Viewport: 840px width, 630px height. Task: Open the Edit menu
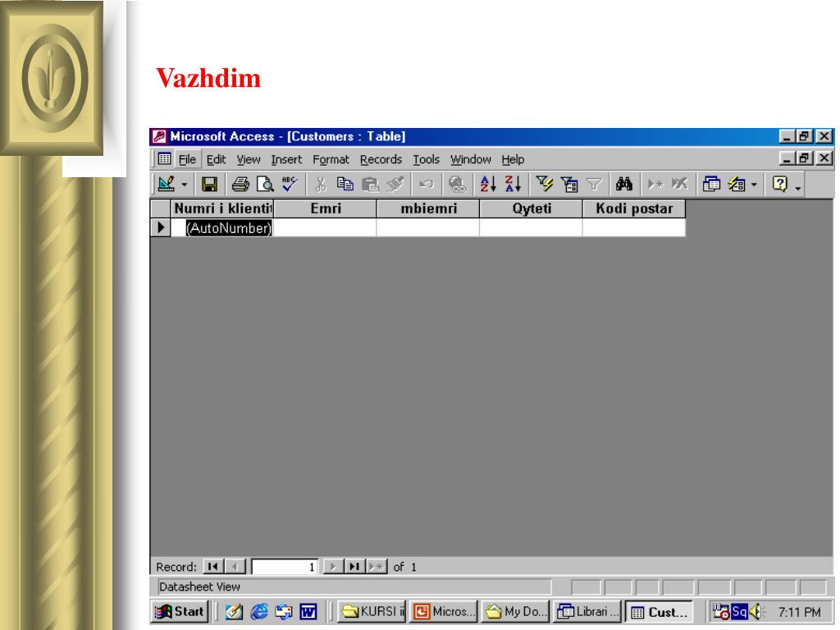coord(216,160)
